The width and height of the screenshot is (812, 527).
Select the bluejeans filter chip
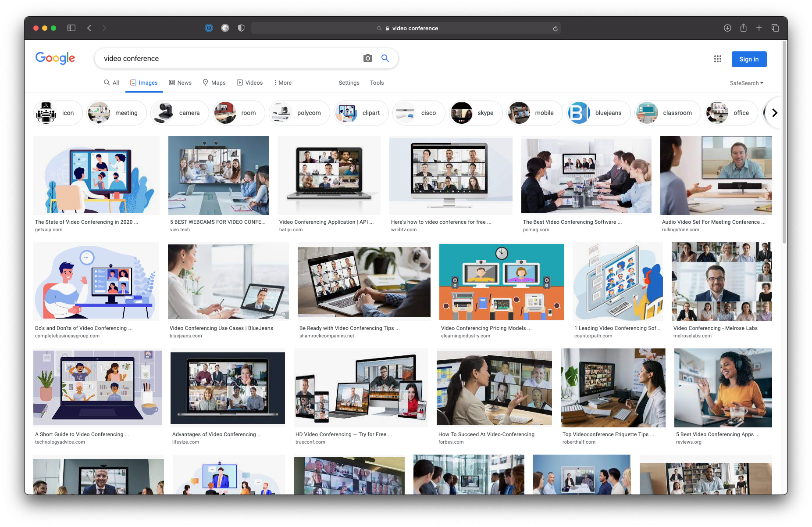[598, 113]
